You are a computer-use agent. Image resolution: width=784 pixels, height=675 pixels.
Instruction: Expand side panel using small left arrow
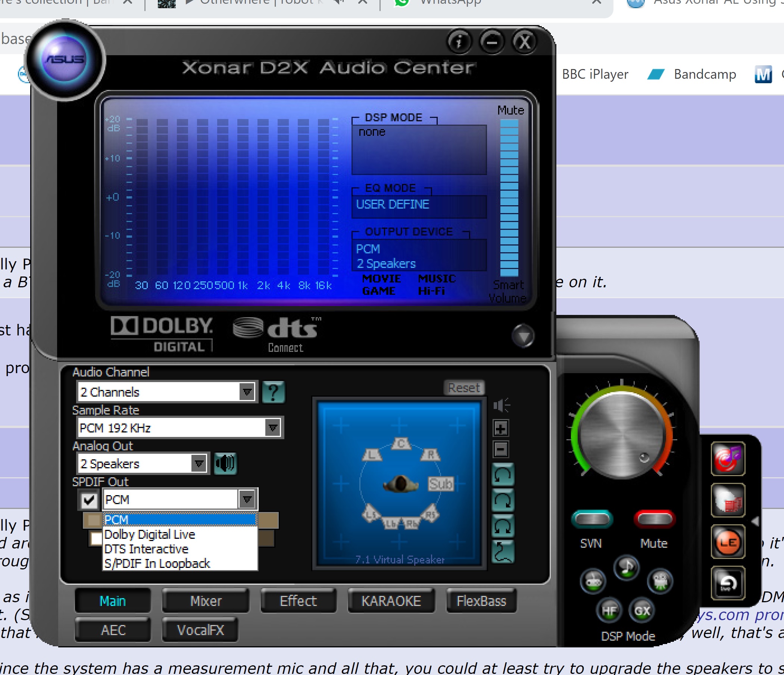coord(755,522)
